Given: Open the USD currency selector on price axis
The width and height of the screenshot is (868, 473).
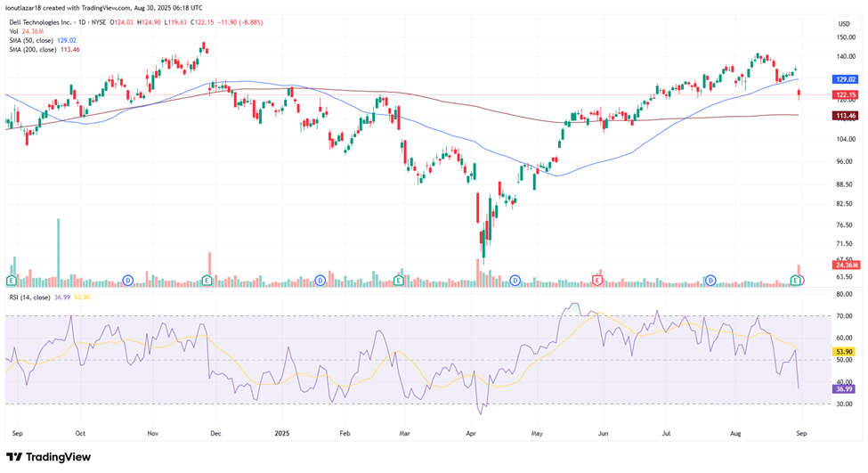Looking at the screenshot, I should pyautogui.click(x=842, y=23).
